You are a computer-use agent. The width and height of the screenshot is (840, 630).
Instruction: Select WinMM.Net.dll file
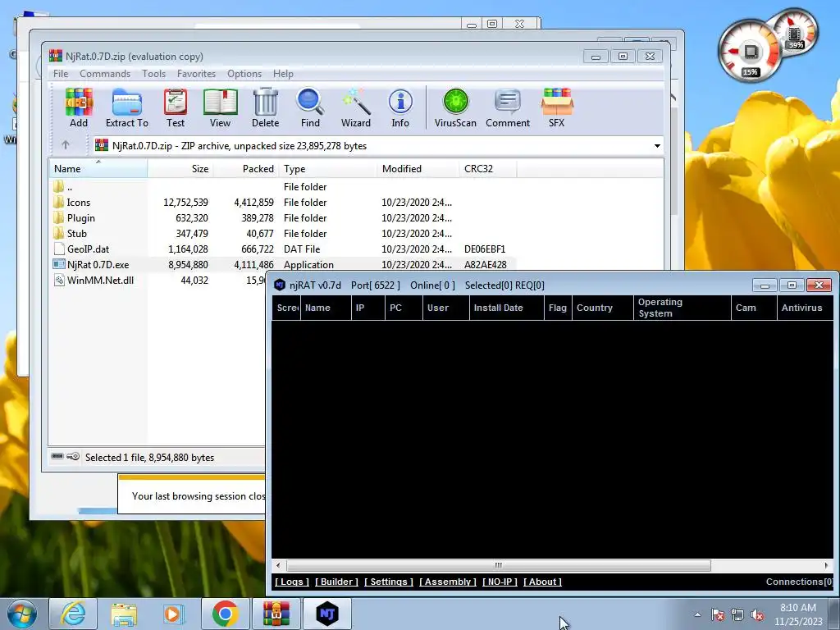pos(158,280)
